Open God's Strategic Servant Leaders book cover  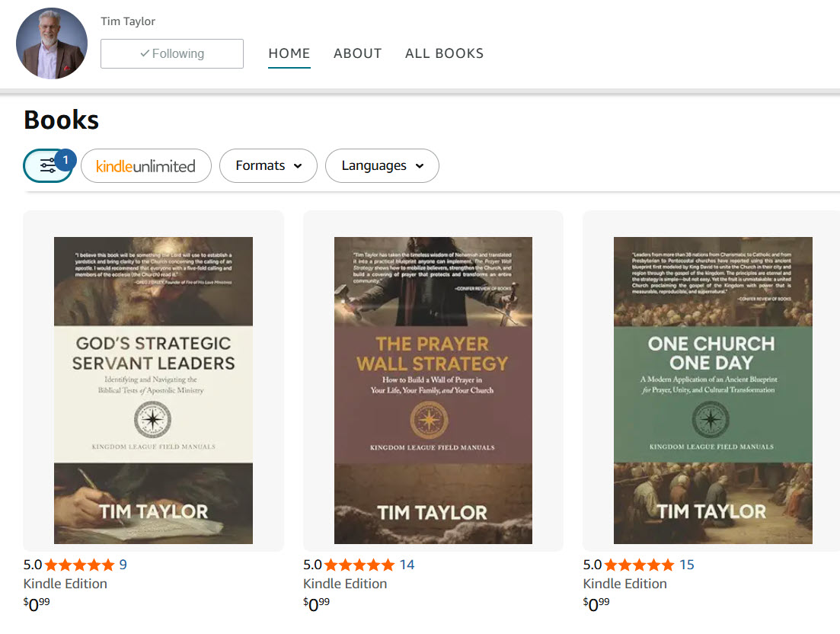[x=153, y=390]
